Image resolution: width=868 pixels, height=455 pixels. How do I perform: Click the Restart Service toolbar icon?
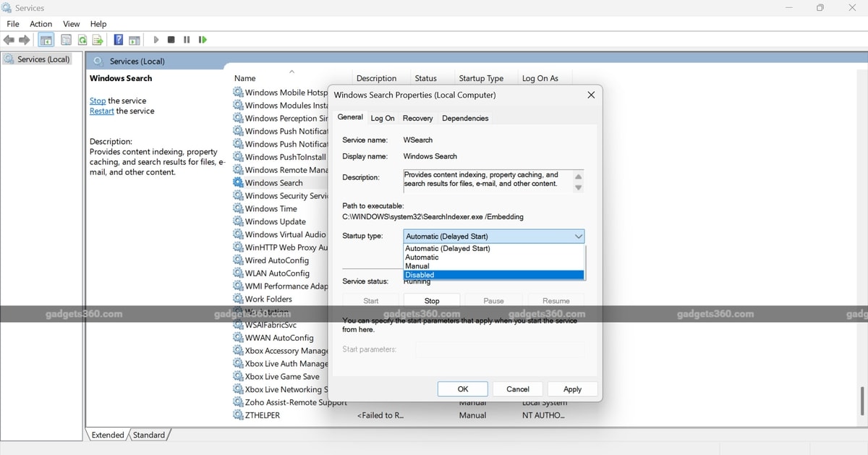pyautogui.click(x=203, y=40)
